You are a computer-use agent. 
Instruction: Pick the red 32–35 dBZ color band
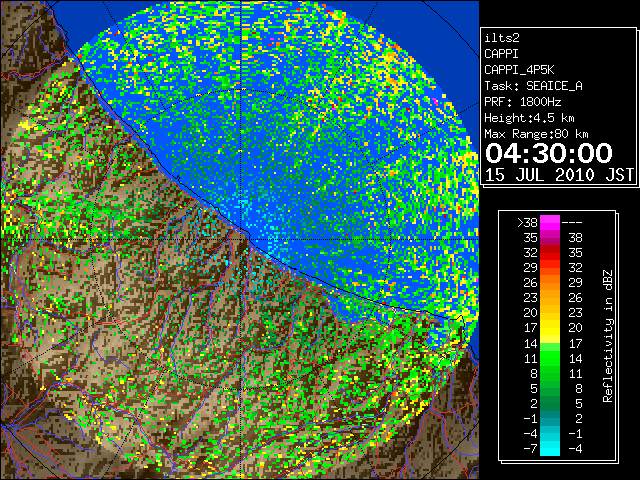click(x=550, y=253)
